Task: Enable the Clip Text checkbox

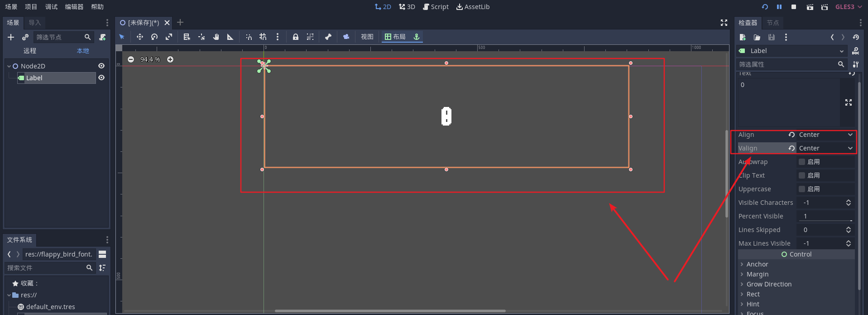Action: 802,175
